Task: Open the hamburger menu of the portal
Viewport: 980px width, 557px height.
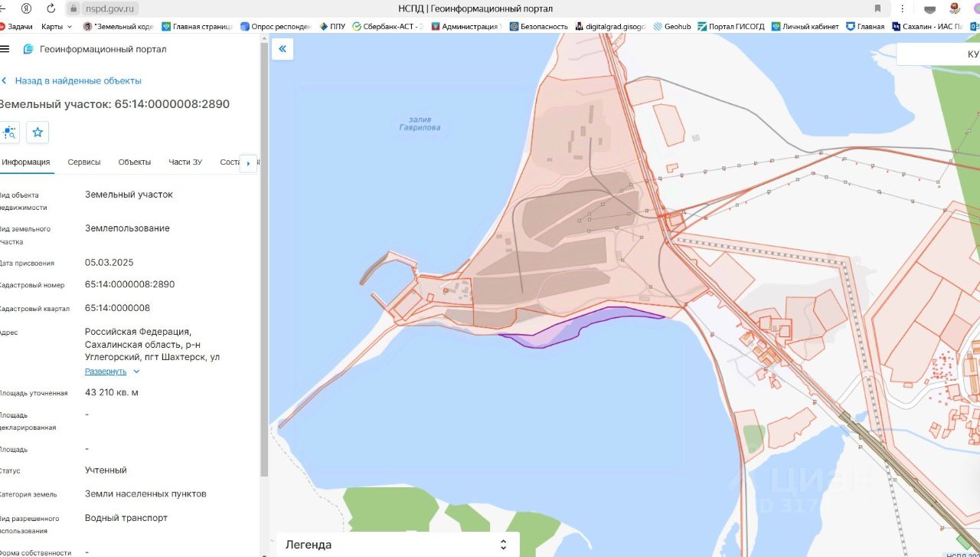Action: coord(5,49)
